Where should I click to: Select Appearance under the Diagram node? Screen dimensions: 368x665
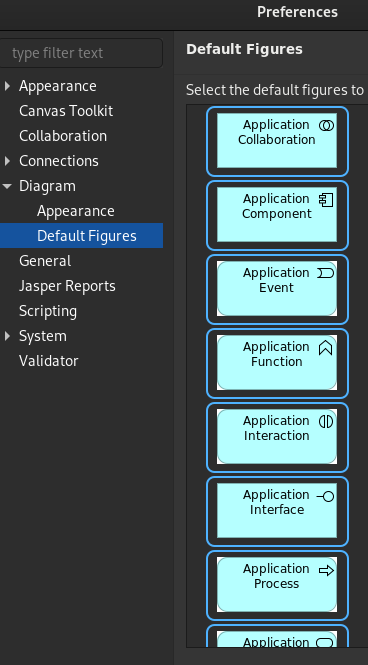coord(75,211)
